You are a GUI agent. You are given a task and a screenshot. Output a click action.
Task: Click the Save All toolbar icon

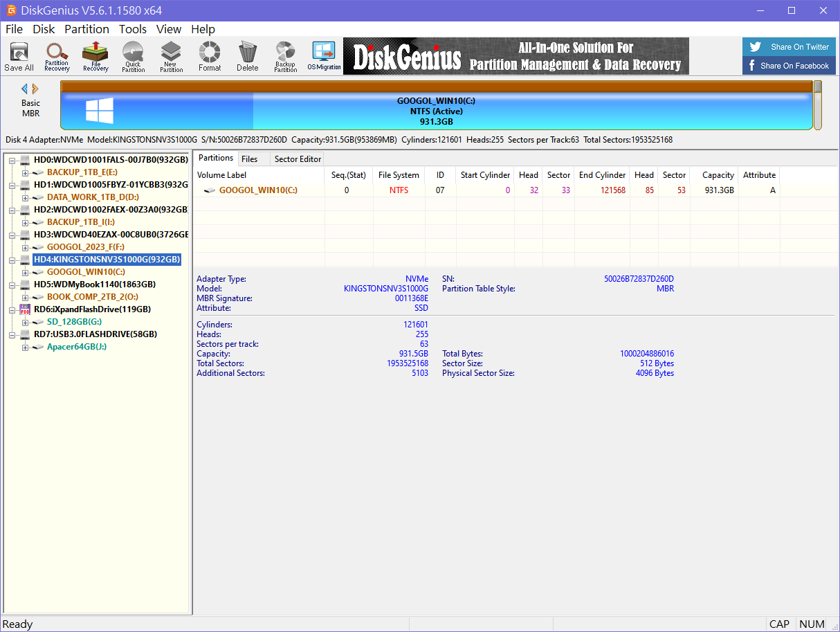pyautogui.click(x=19, y=56)
